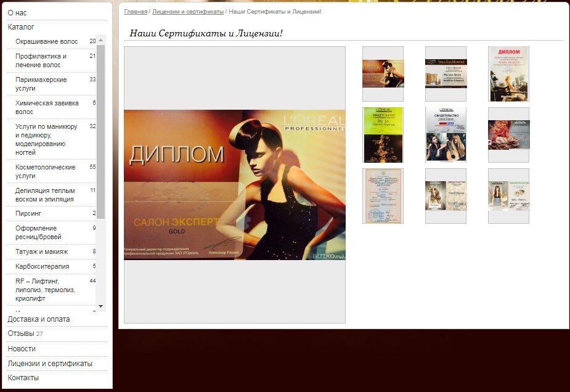Open Химическая завивка волос category
Image resolution: width=570 pixels, height=392 pixels.
coord(47,107)
